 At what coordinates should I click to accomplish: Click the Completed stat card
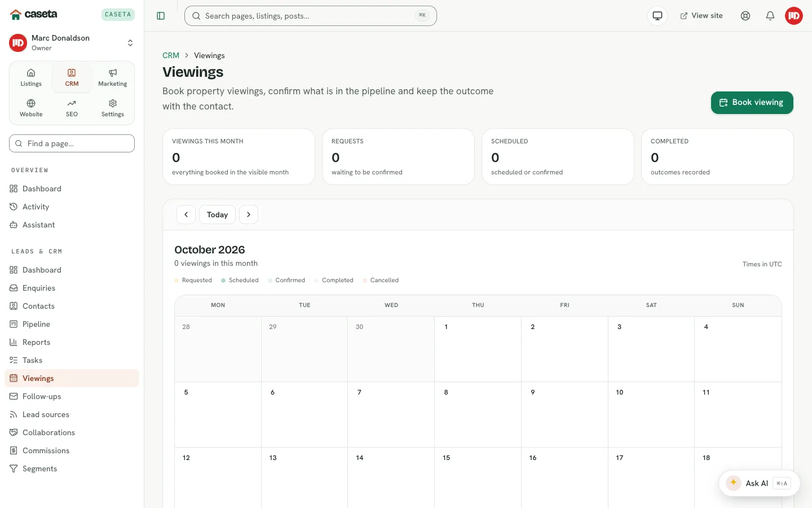(717, 157)
